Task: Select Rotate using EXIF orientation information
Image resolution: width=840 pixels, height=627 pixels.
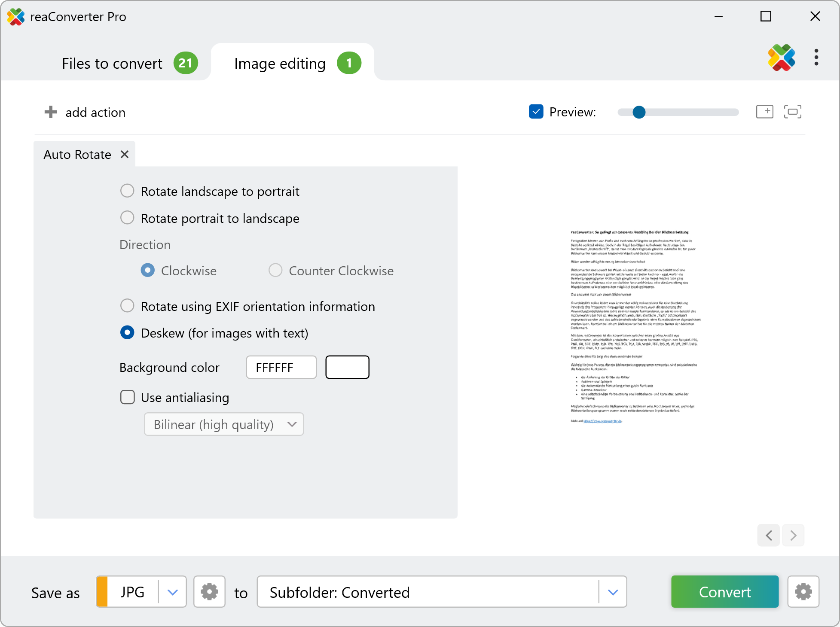Action: [127, 306]
